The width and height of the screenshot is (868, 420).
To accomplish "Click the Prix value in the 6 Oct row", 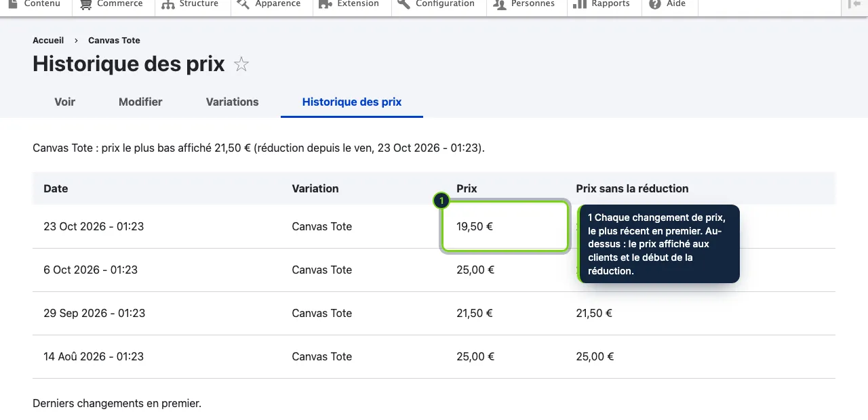I will point(475,270).
